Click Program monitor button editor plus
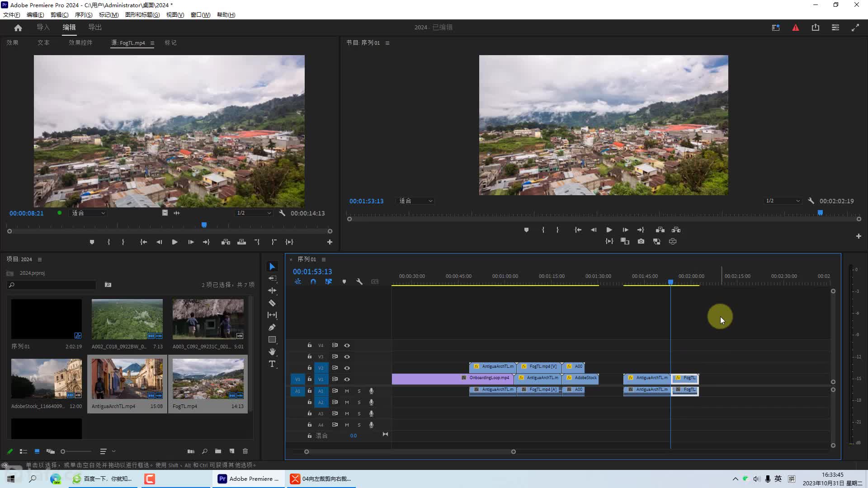The width and height of the screenshot is (868, 488). point(858,236)
